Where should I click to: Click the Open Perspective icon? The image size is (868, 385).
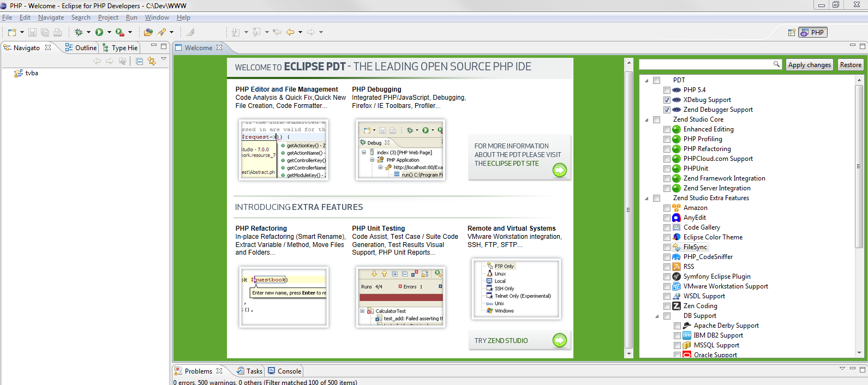click(x=792, y=33)
